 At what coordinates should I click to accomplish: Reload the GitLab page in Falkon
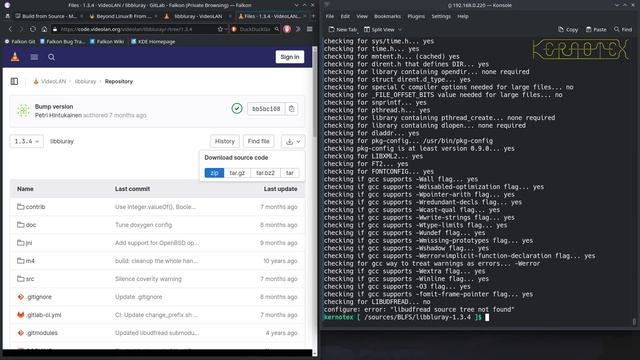[33, 29]
